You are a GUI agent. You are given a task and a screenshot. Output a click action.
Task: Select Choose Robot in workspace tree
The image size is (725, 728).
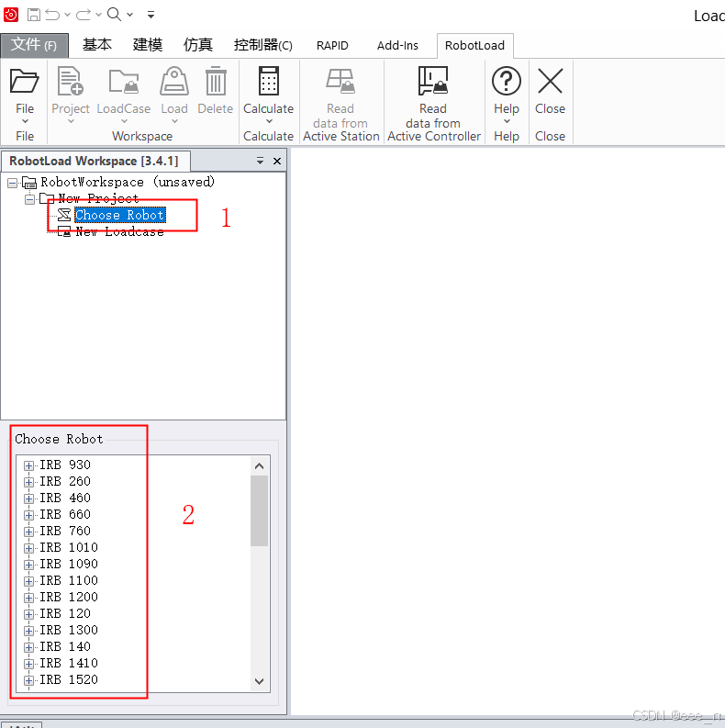119,215
